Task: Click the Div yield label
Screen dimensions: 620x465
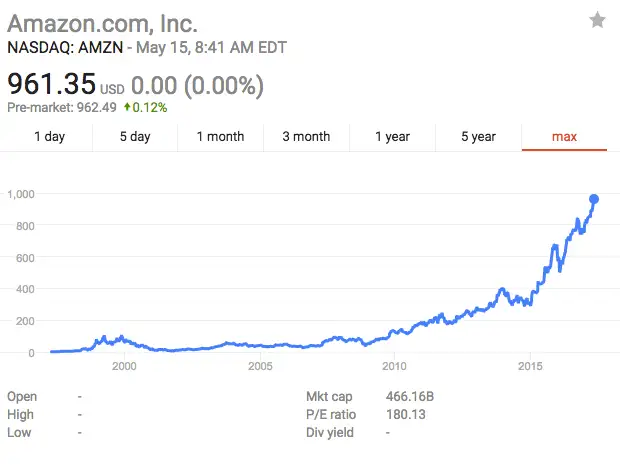Action: point(329,432)
